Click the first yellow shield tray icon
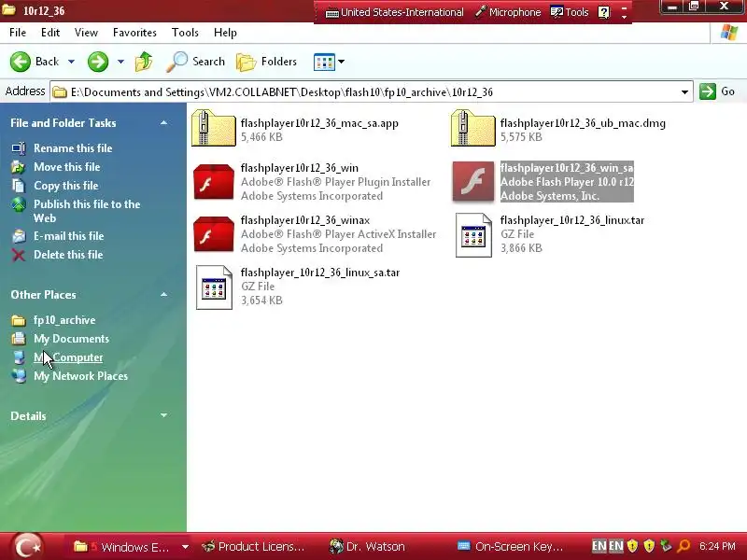The image size is (747, 560). (x=632, y=546)
